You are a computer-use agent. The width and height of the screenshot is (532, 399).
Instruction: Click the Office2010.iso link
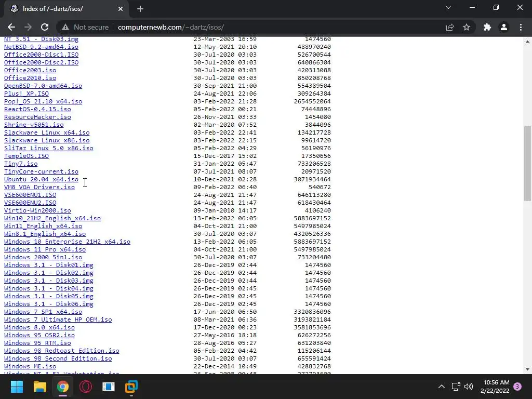pos(30,78)
